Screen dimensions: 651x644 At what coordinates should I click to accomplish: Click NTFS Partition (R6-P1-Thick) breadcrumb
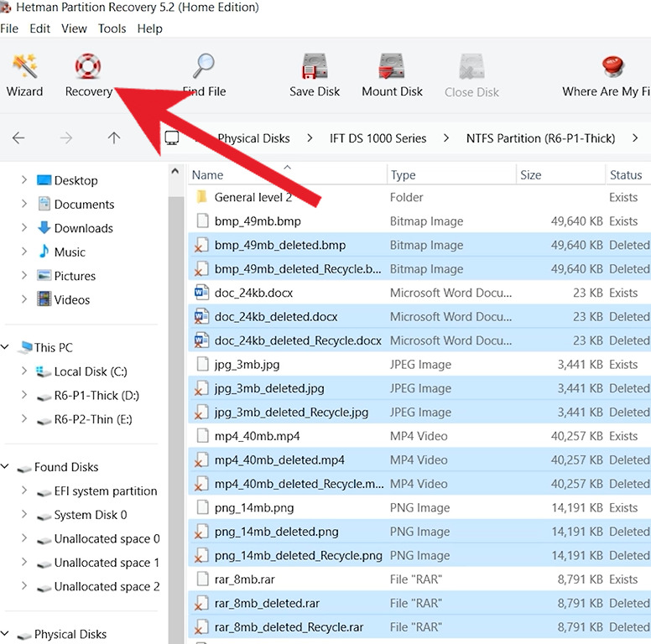point(540,138)
